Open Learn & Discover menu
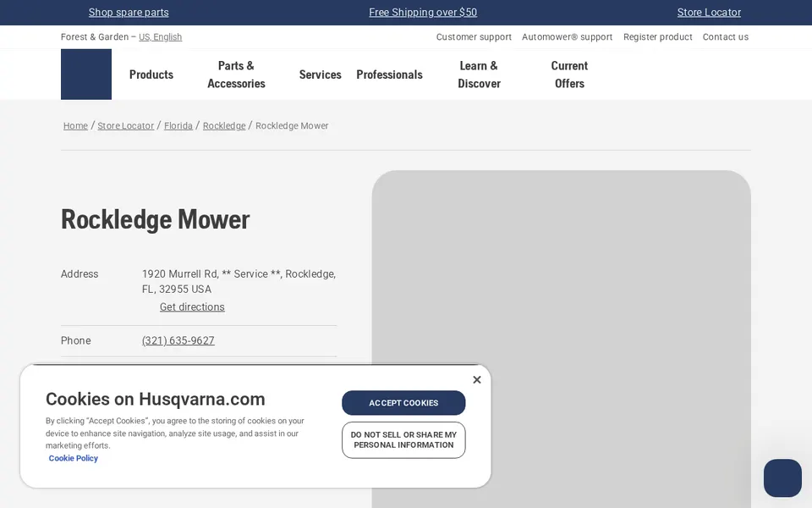Viewport: 812px width, 508px height. (479, 75)
